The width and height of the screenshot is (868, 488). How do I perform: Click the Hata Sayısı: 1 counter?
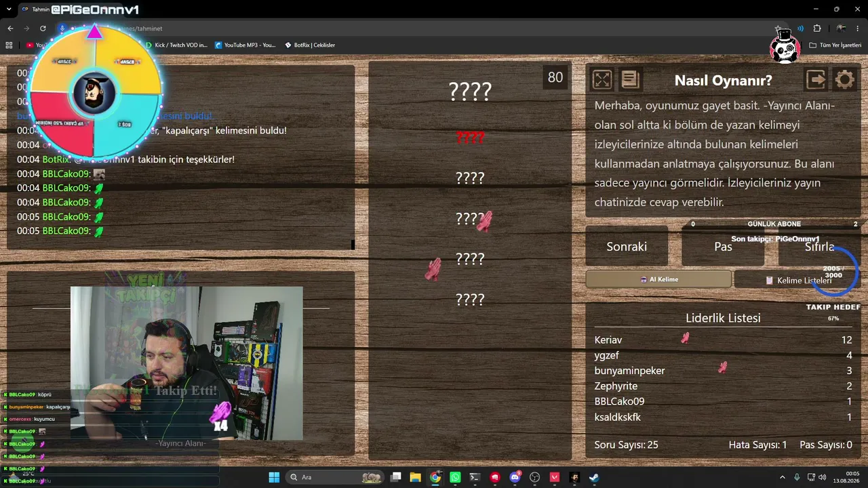[x=757, y=445]
